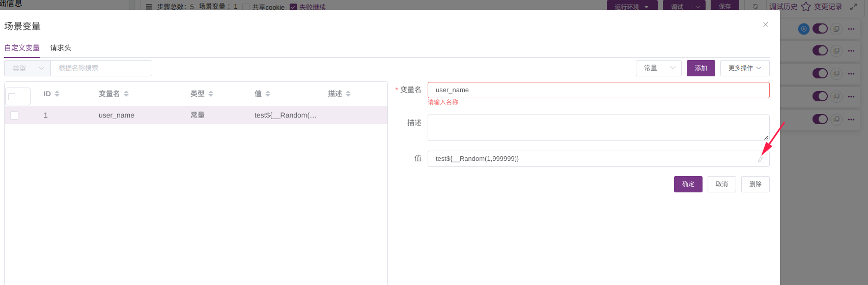Sort the table by 变量名 column
This screenshot has width=868, height=285.
click(126, 94)
